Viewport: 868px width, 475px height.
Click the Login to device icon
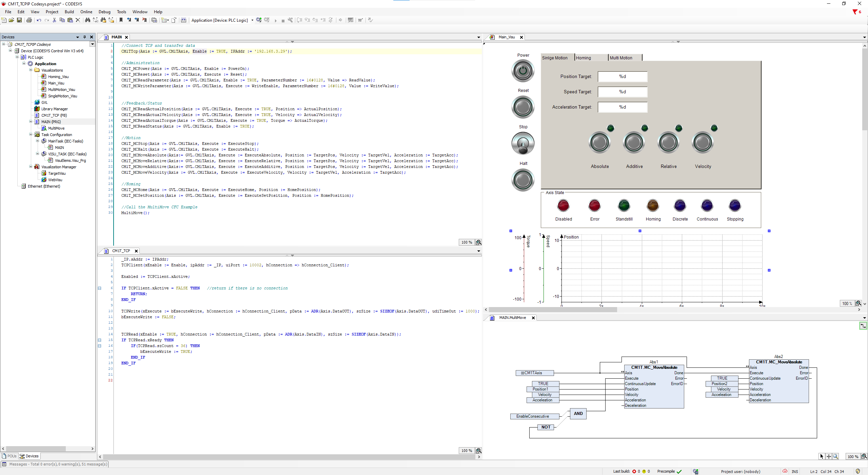pyautogui.click(x=259, y=20)
